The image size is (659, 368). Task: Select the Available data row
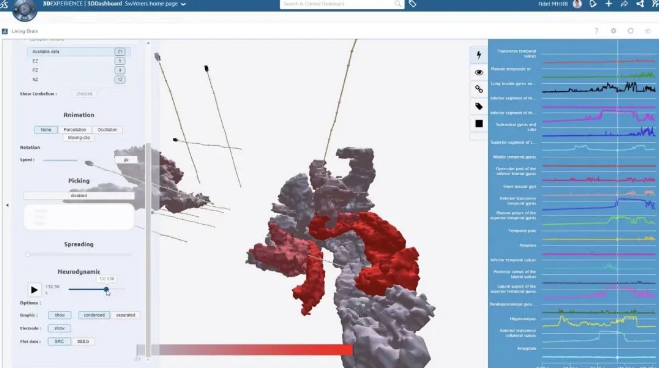(x=79, y=51)
